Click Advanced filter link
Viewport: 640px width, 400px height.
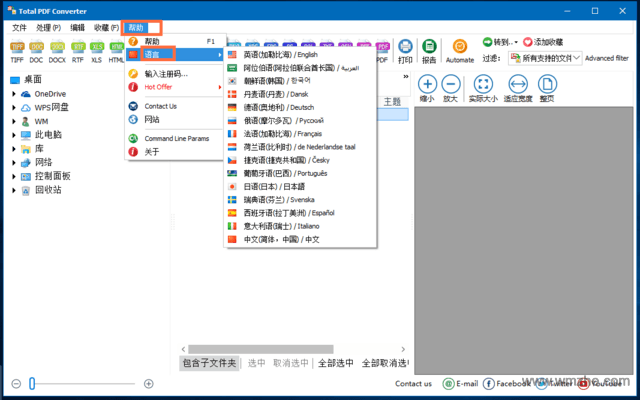[607, 58]
